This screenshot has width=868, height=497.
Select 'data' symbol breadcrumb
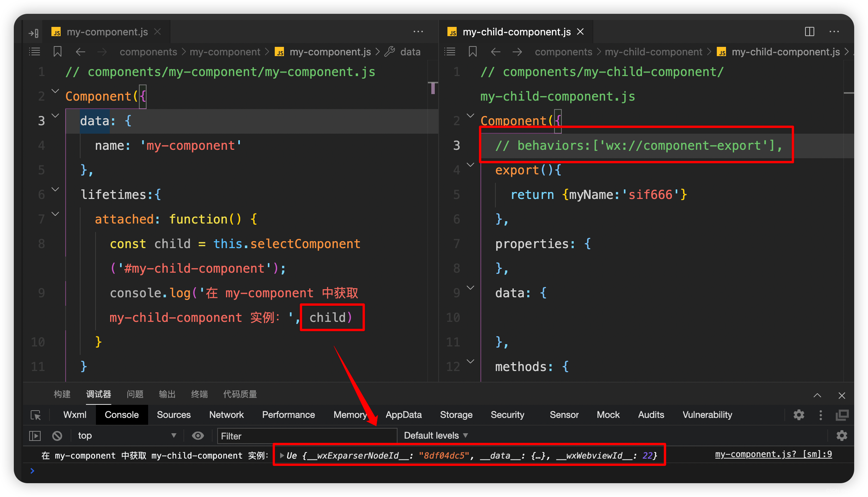click(x=410, y=52)
